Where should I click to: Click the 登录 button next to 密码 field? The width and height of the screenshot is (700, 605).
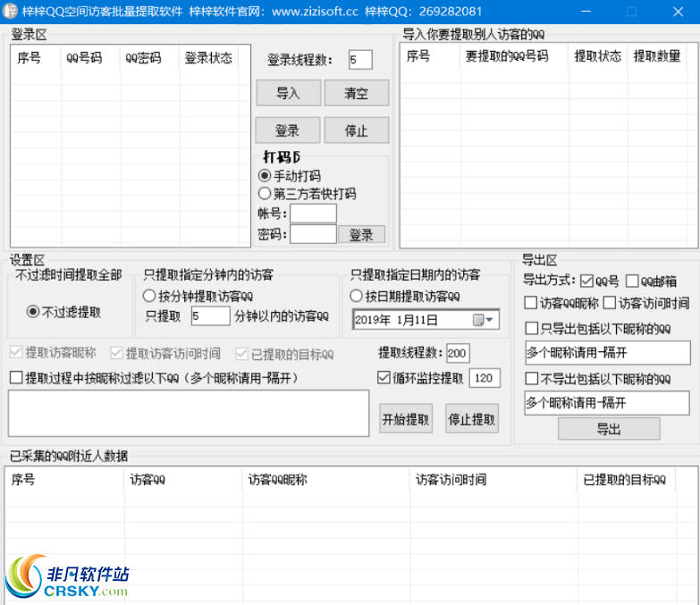coord(361,235)
